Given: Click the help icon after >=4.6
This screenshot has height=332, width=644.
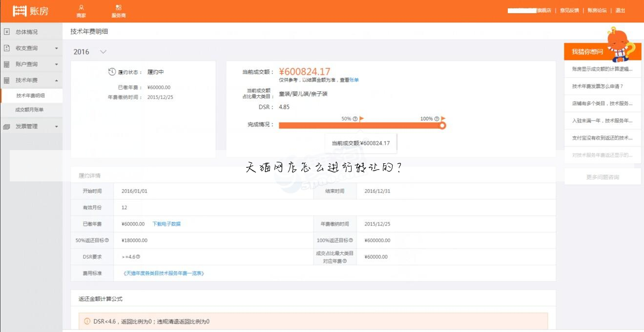Looking at the screenshot, I should point(138,257).
